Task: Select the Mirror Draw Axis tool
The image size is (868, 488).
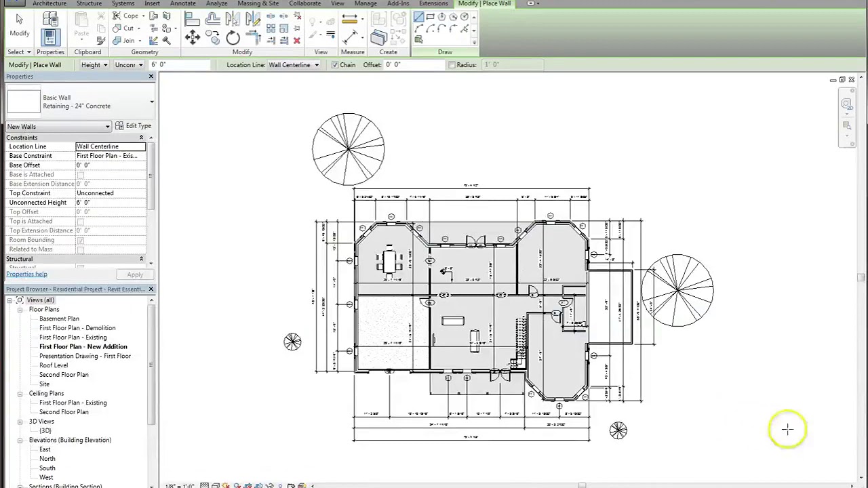Action: tap(254, 19)
